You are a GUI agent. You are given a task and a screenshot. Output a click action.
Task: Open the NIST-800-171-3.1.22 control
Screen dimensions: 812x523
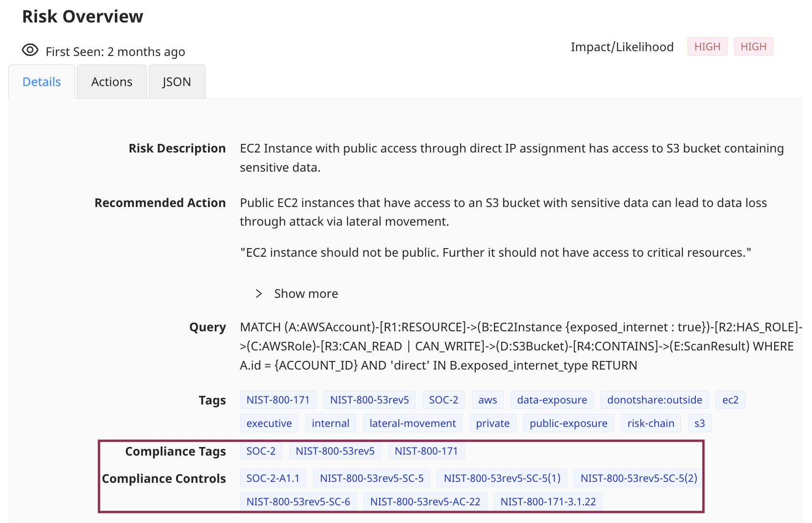549,501
